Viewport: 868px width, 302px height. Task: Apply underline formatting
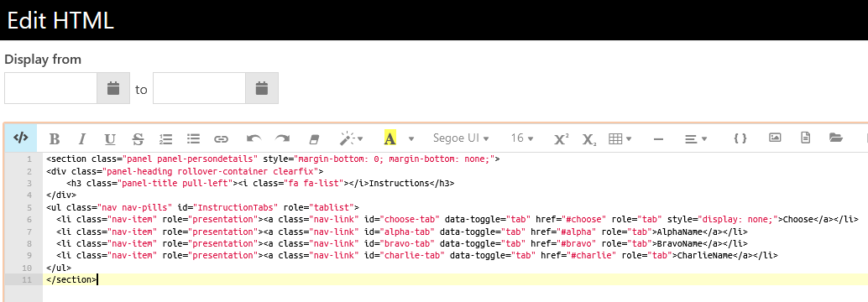(x=110, y=138)
